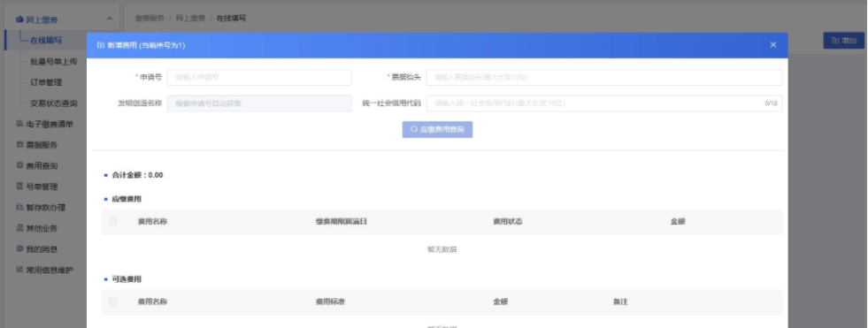The width and height of the screenshot is (868, 328).
Task: Click 暂无数据 text in 应缴费用 table
Action: [x=442, y=250]
